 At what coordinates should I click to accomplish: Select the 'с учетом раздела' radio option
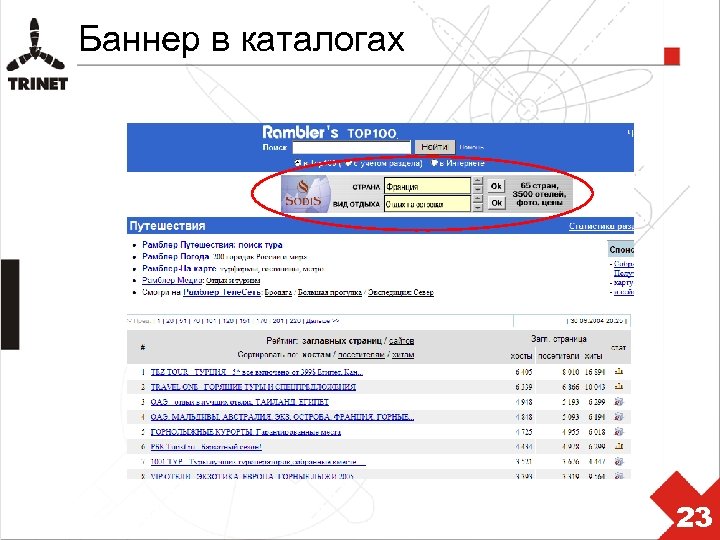(x=348, y=163)
